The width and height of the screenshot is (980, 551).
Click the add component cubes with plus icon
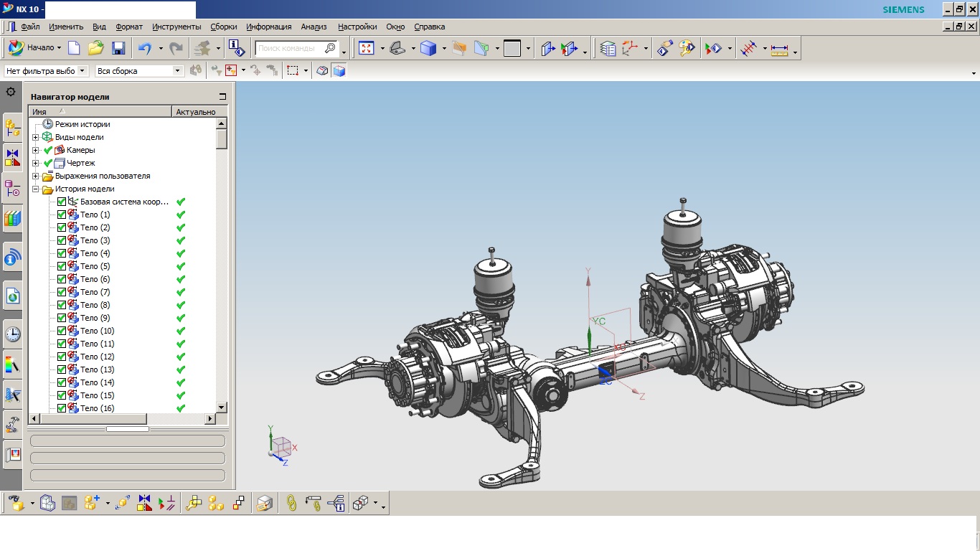coord(92,503)
